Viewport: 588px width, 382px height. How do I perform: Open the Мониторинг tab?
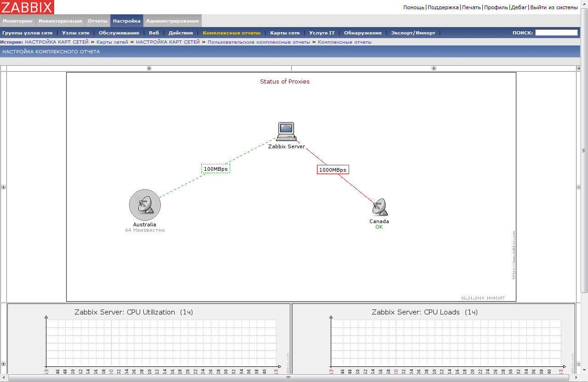coord(18,21)
